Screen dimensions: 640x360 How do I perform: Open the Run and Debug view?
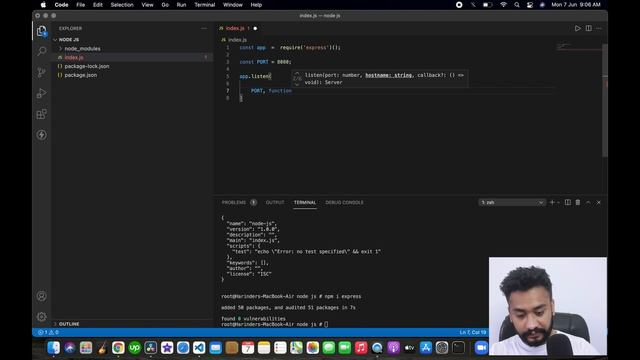42,93
